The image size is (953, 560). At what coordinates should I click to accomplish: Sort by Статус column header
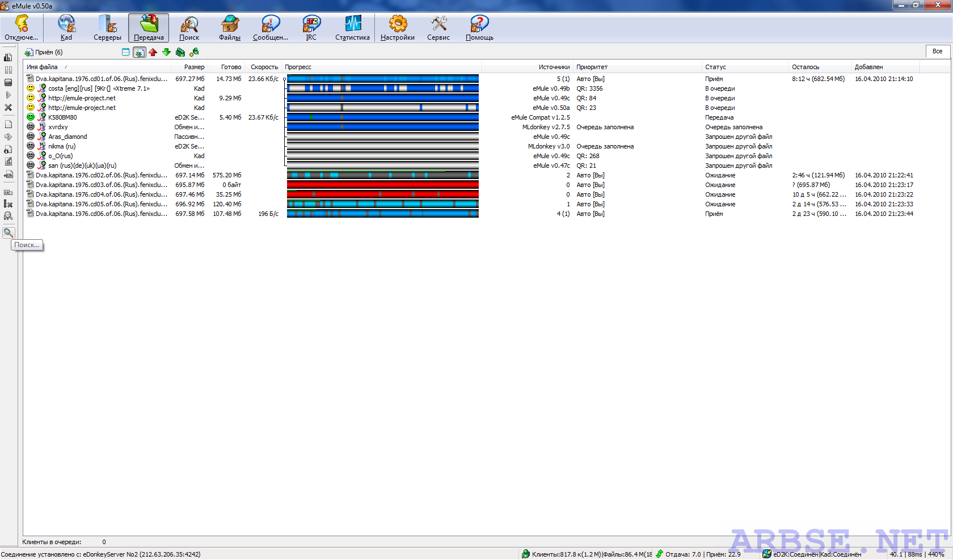[746, 67]
